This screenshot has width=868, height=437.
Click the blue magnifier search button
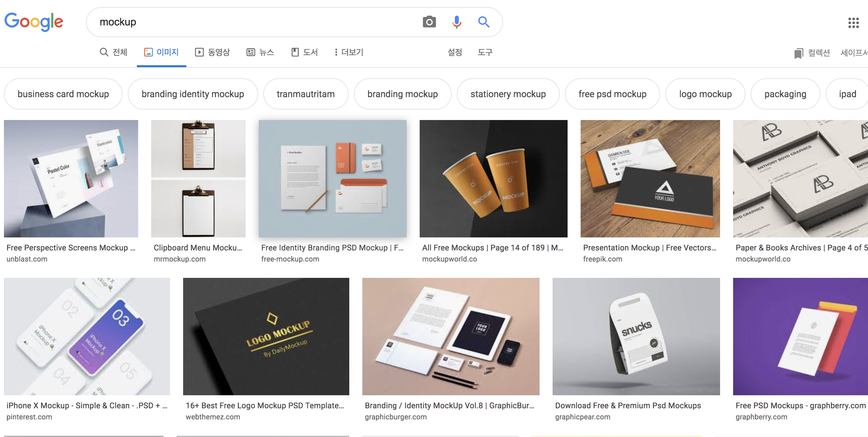pos(484,22)
